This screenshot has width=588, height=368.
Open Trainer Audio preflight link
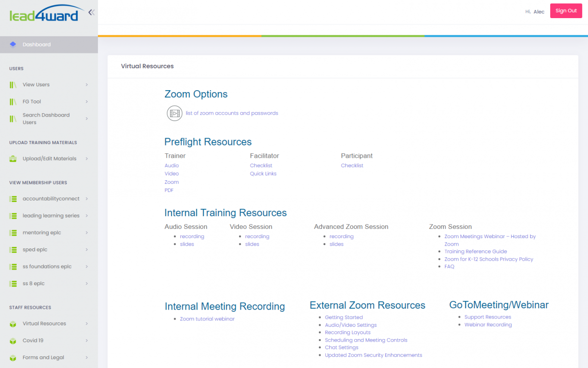171,166
